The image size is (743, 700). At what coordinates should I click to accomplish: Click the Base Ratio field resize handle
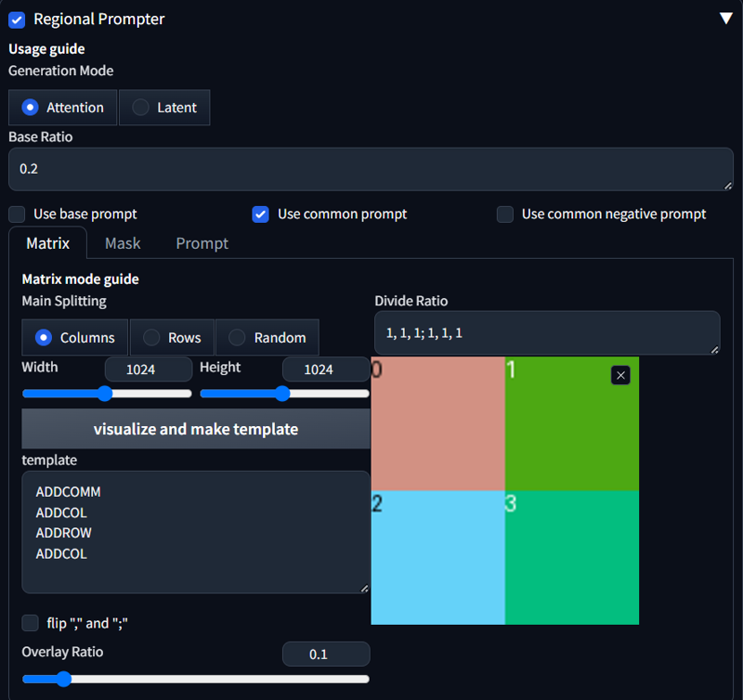pos(728,186)
